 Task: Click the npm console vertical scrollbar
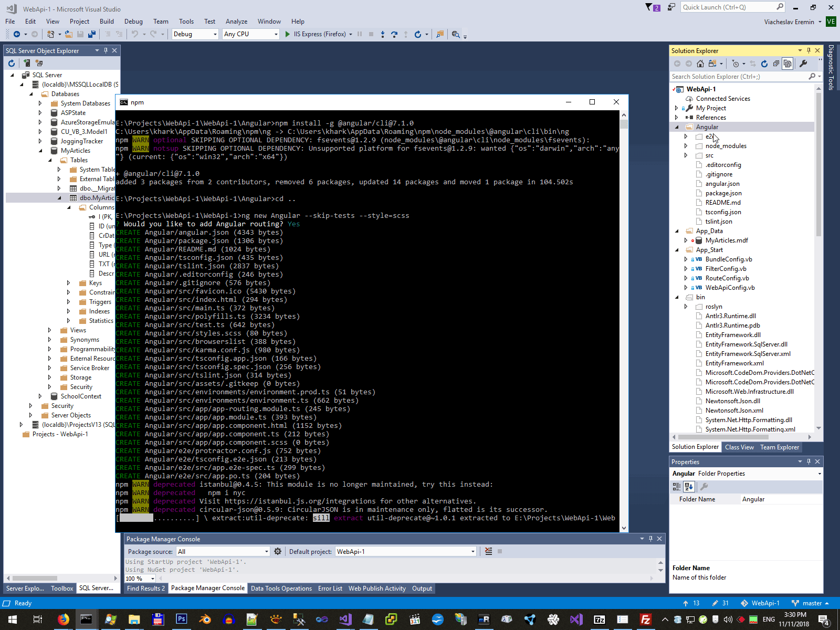(624, 321)
